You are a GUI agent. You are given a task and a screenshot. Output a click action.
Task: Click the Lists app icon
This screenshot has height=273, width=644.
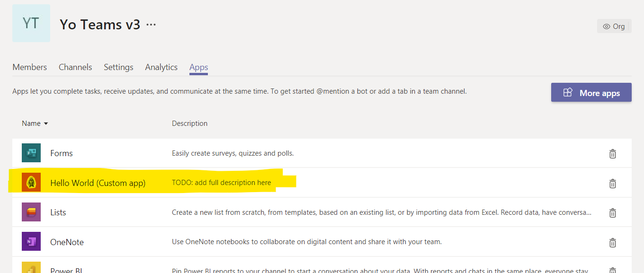pos(31,212)
